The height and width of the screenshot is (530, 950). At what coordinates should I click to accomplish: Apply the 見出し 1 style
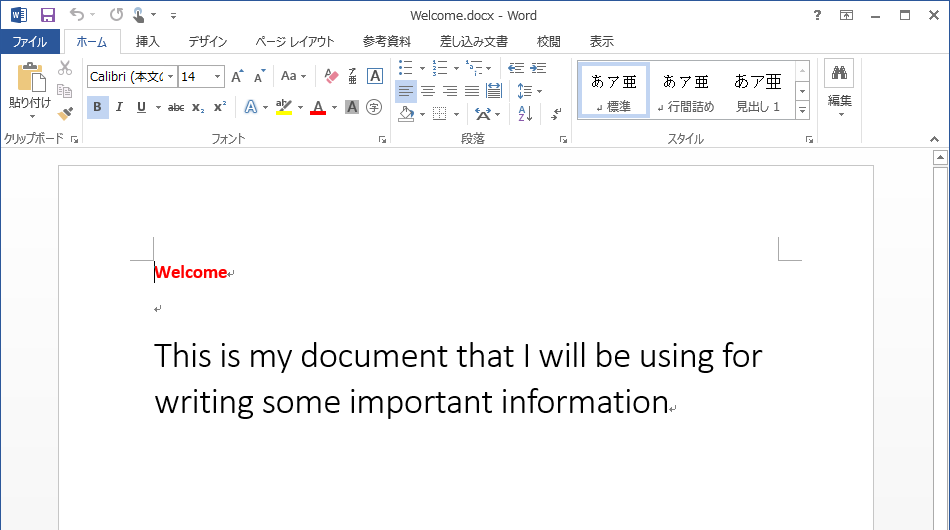coord(758,90)
